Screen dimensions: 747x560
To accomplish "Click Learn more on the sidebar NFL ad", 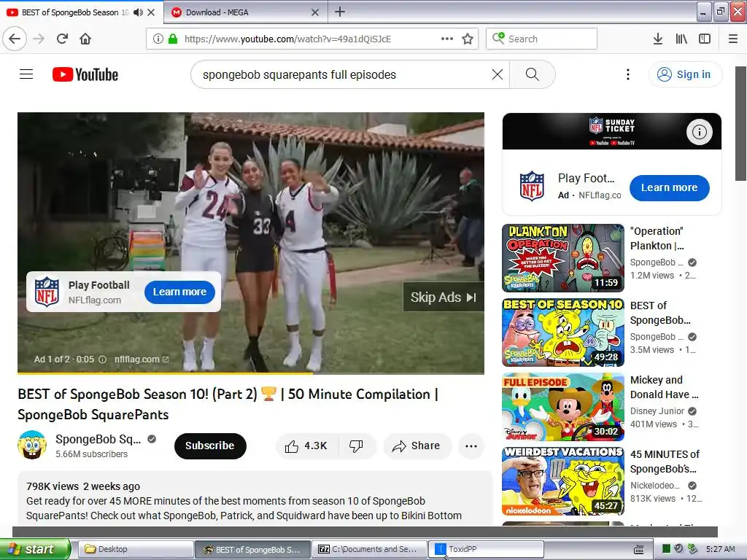I will (670, 187).
